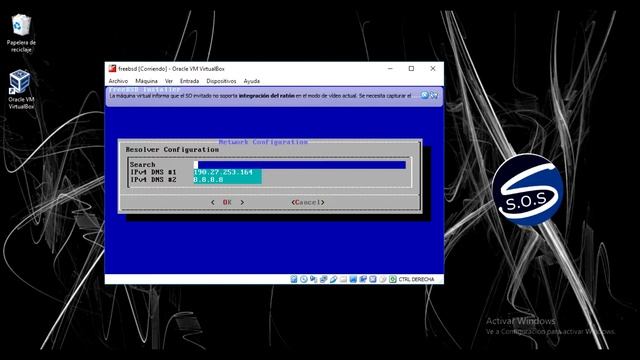Open the Archivo menu
The image size is (640, 360).
click(118, 81)
